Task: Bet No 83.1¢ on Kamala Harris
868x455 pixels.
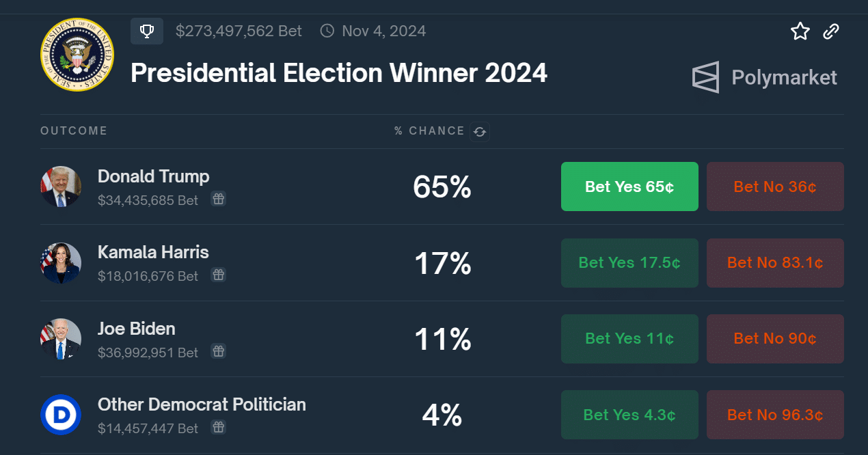Action: (x=775, y=263)
